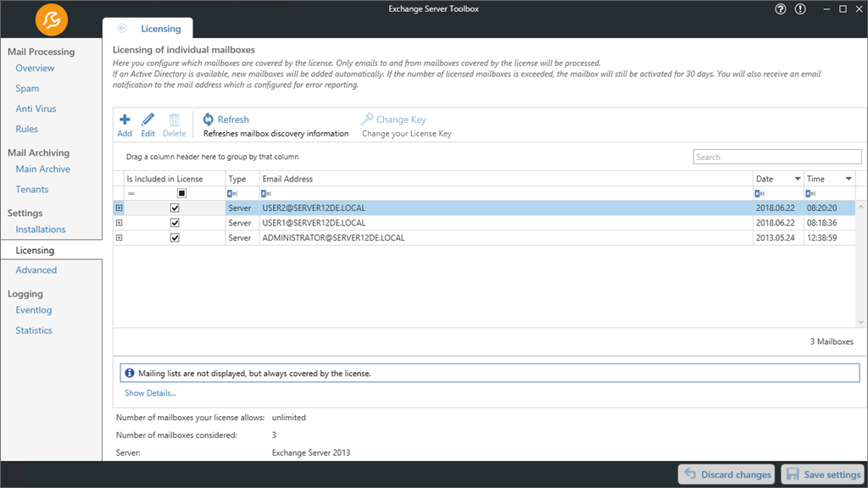Open Installations under Settings

(x=41, y=230)
